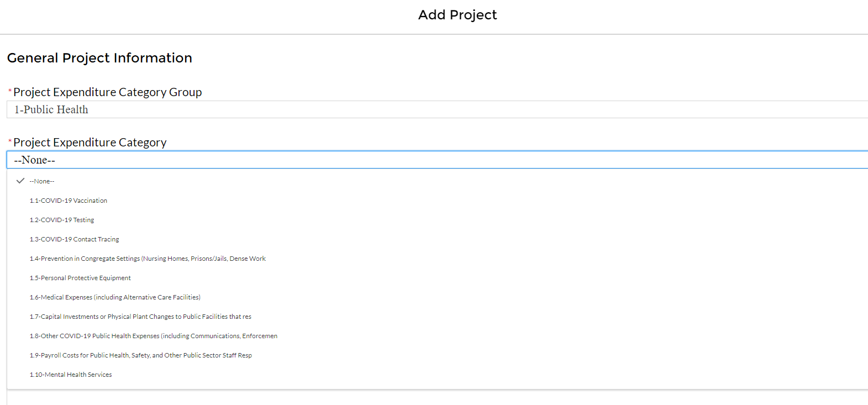Pick 1.7-Capital Investments or Physical Plant Changes

(x=140, y=317)
